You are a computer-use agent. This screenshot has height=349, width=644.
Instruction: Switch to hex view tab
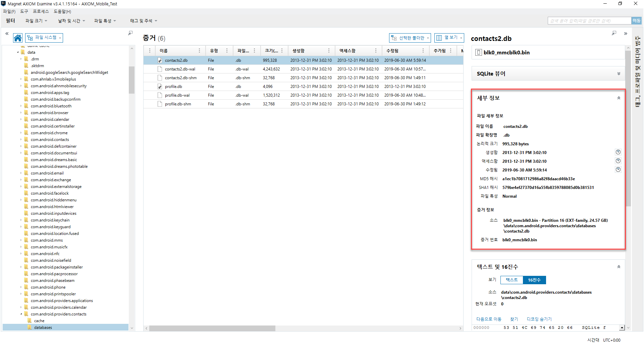pyautogui.click(x=534, y=280)
